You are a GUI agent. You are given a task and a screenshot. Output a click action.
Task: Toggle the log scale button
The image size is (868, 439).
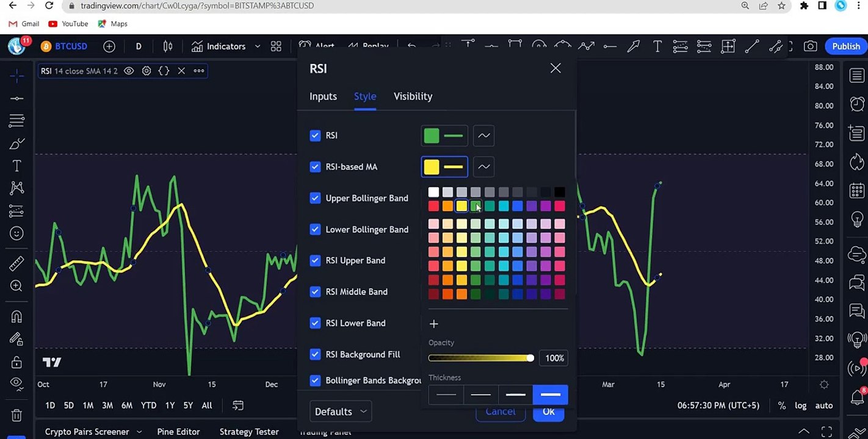tap(800, 405)
